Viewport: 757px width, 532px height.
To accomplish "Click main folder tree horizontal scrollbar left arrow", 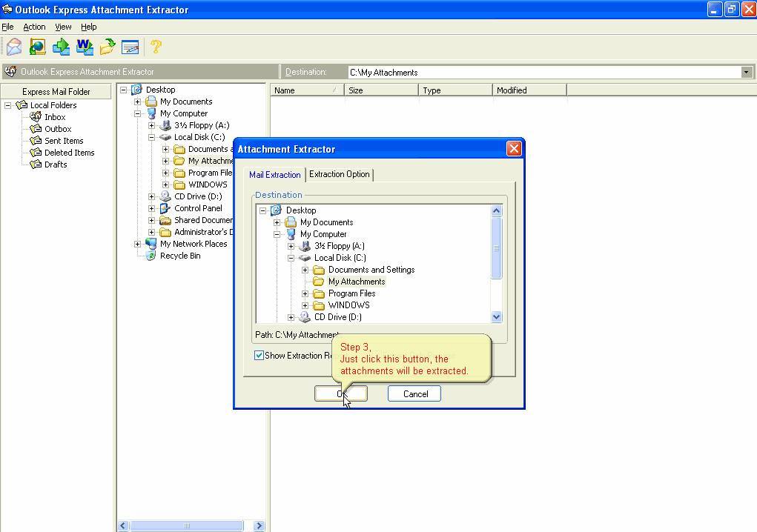I will [x=123, y=526].
